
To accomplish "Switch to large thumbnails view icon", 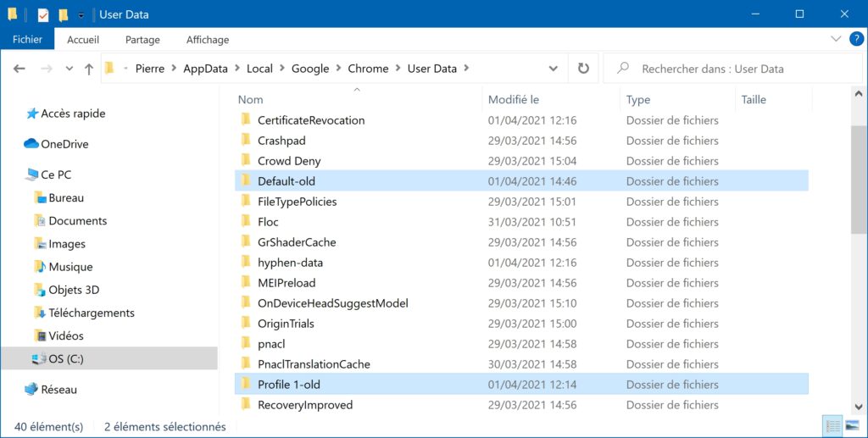I will (x=853, y=426).
